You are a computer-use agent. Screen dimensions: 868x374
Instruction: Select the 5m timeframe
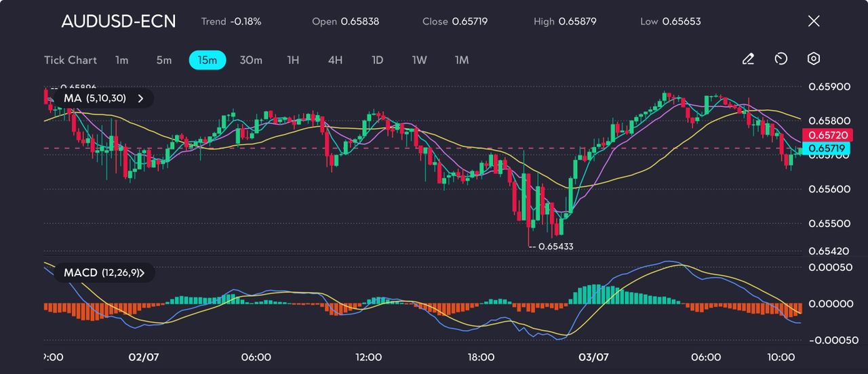(x=164, y=60)
